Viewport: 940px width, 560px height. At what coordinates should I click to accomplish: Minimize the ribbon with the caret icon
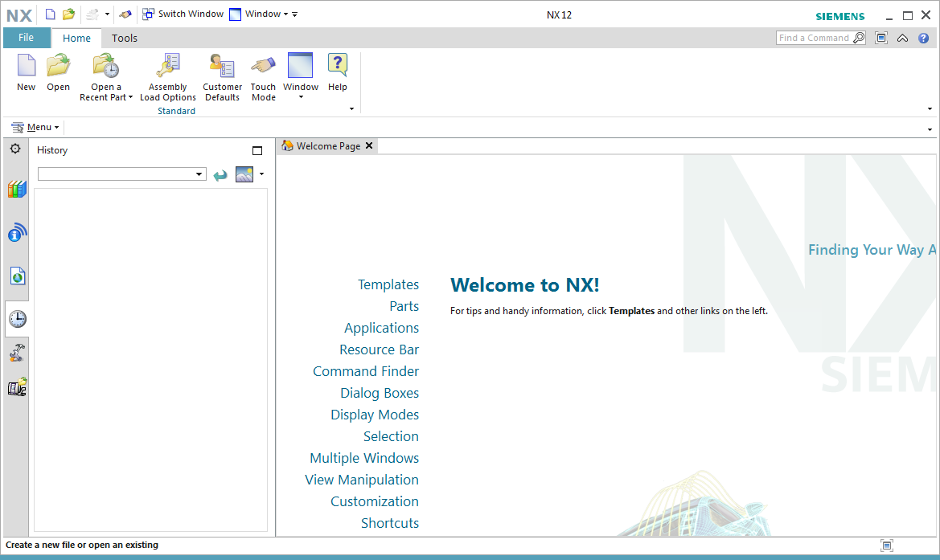(902, 38)
